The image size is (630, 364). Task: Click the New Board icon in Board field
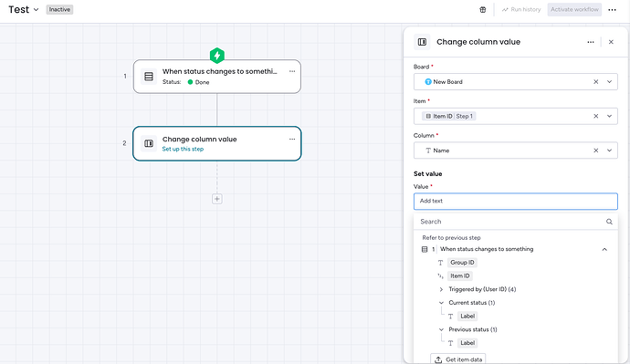(428, 82)
